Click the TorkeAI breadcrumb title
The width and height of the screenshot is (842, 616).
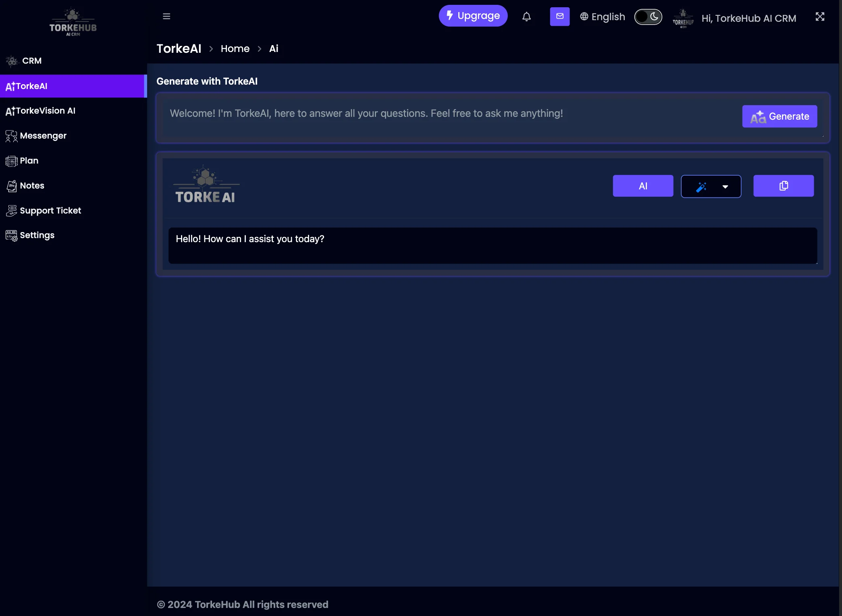click(x=179, y=49)
